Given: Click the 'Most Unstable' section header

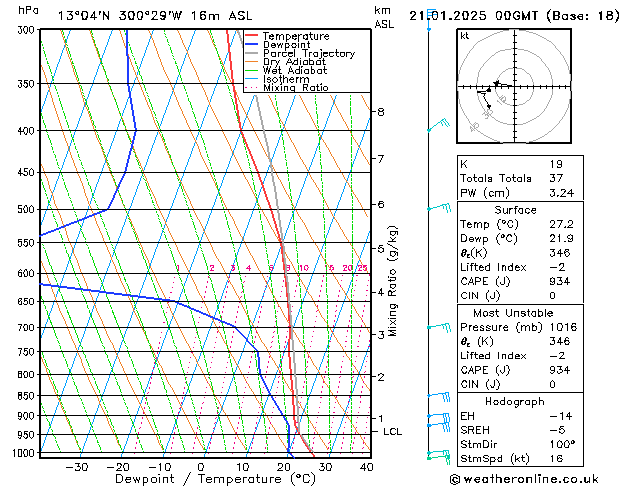Looking at the screenshot, I should [x=513, y=313].
